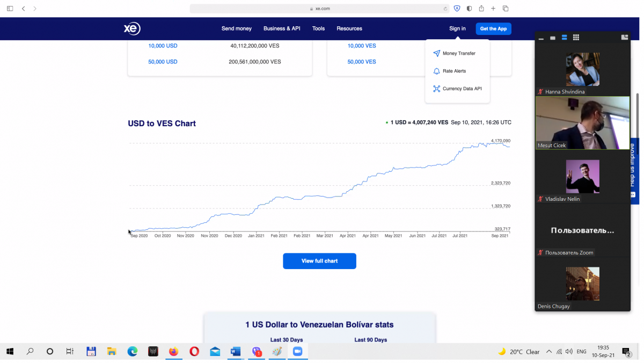Viewport: 644px width, 363px height.
Task: Click the Xe logo in the header
Action: click(x=132, y=28)
